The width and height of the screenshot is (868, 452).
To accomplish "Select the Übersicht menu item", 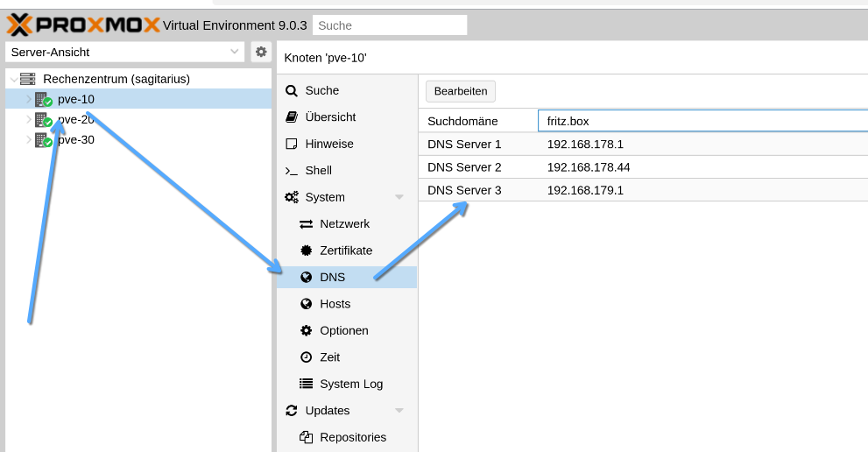I will pyautogui.click(x=330, y=117).
